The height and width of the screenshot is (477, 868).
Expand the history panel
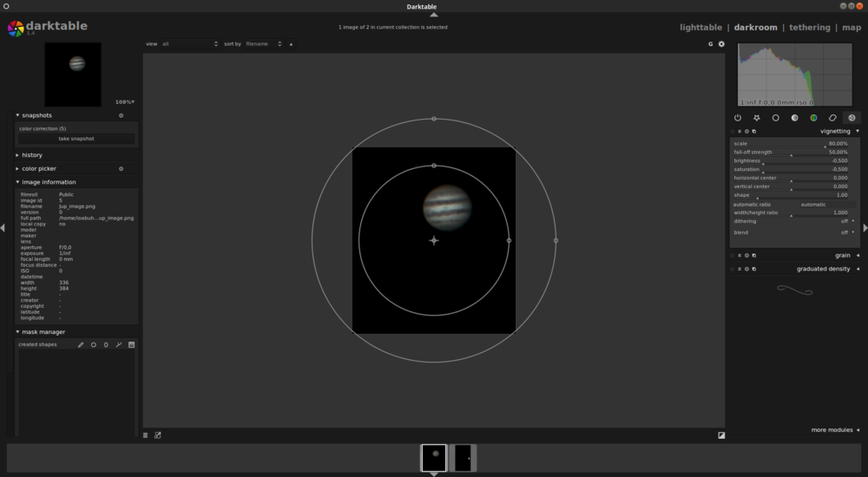click(32, 155)
